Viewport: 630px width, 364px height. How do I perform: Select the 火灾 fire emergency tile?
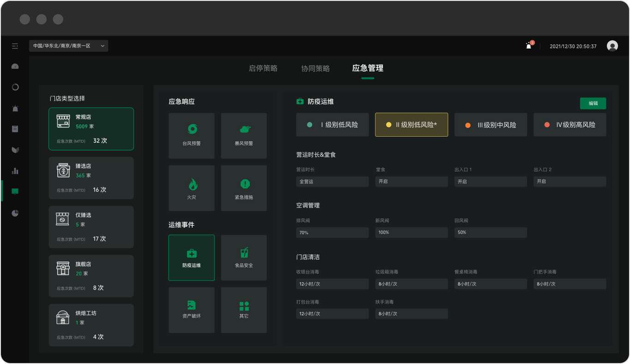click(x=191, y=188)
